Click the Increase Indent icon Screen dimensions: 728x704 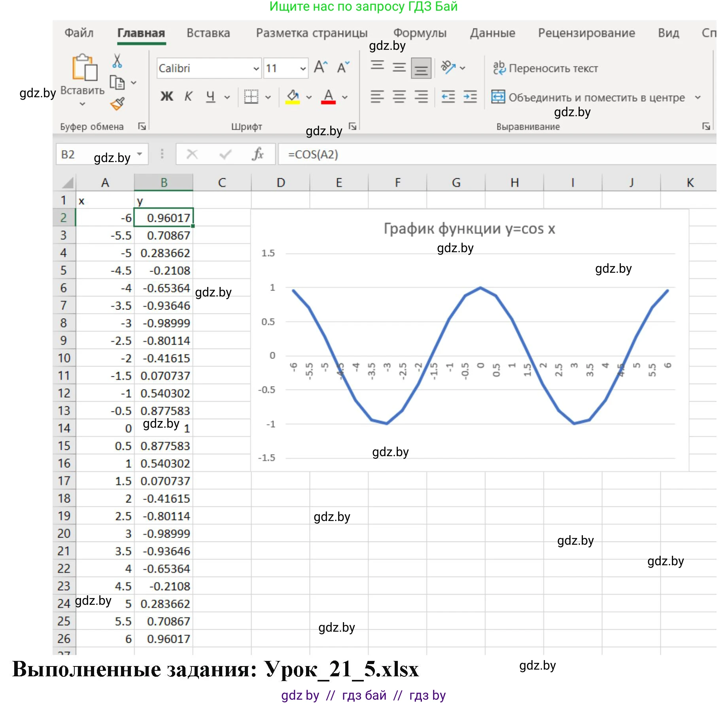tap(470, 97)
